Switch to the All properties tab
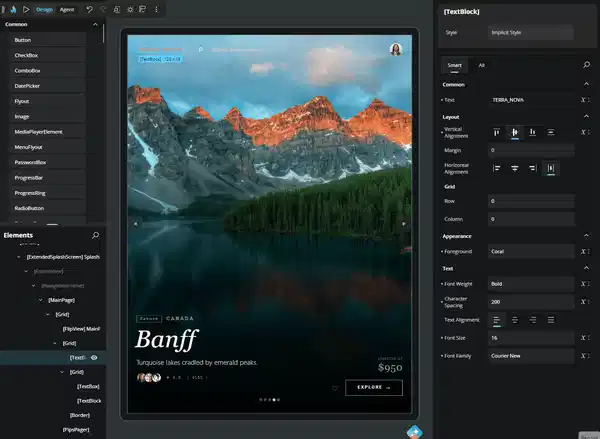The width and height of the screenshot is (600, 439). (482, 64)
